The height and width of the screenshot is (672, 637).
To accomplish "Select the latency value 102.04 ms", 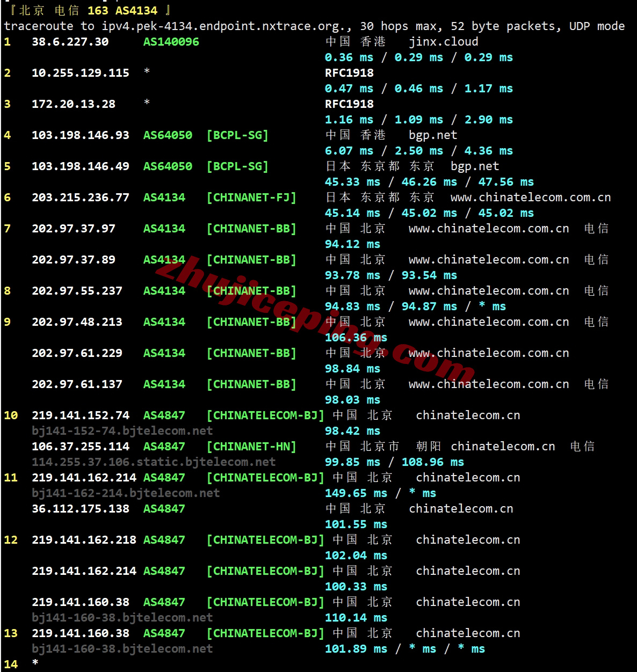I will pos(356,556).
